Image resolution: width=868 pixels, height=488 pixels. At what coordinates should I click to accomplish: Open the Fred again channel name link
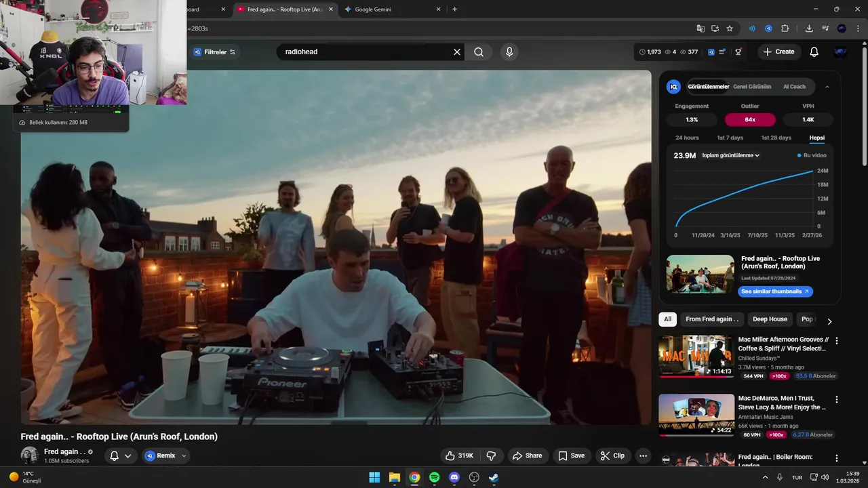(x=64, y=451)
